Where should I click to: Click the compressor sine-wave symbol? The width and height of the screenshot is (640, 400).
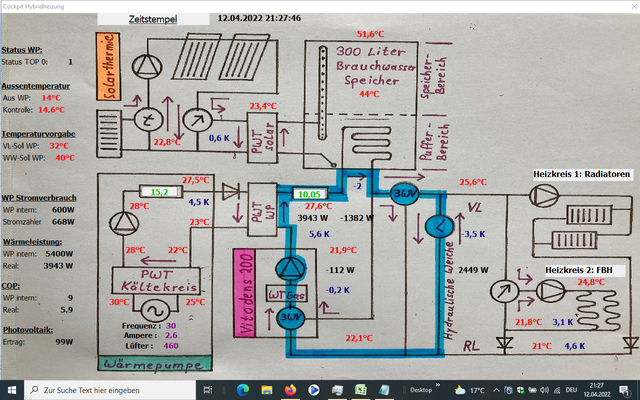click(x=156, y=310)
